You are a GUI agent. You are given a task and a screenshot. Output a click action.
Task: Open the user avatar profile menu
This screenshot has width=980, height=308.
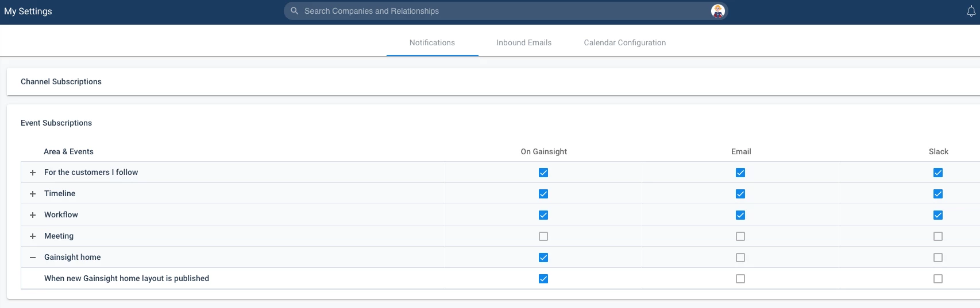point(717,11)
